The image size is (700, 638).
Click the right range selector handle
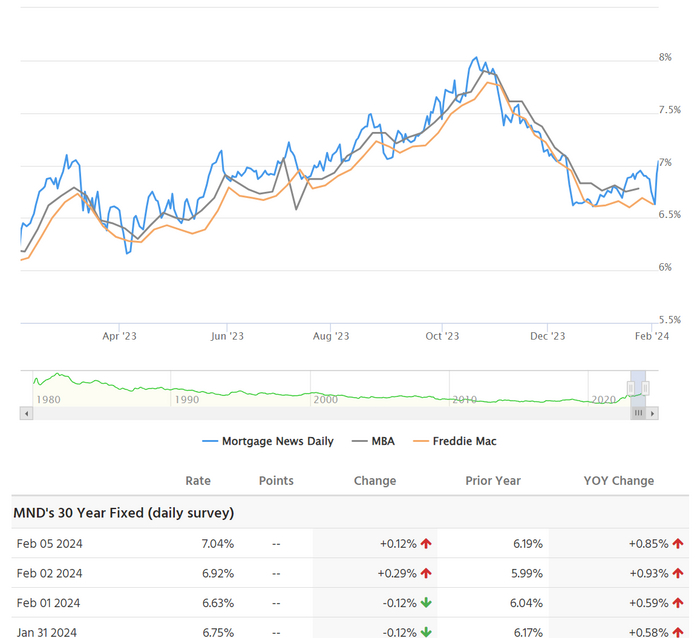(x=646, y=387)
